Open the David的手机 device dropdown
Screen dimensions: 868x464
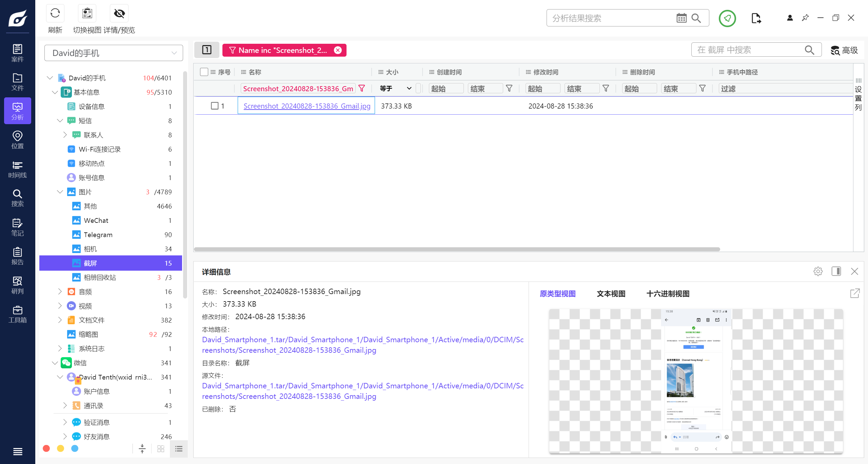pyautogui.click(x=114, y=53)
